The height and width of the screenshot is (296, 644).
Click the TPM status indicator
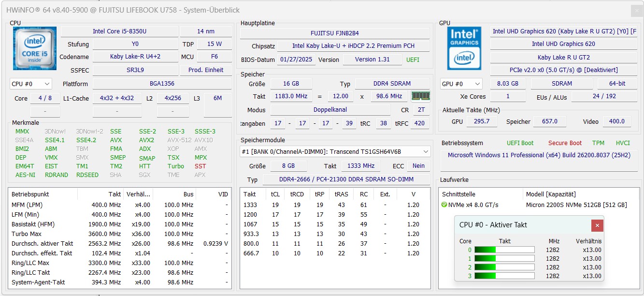(598, 143)
